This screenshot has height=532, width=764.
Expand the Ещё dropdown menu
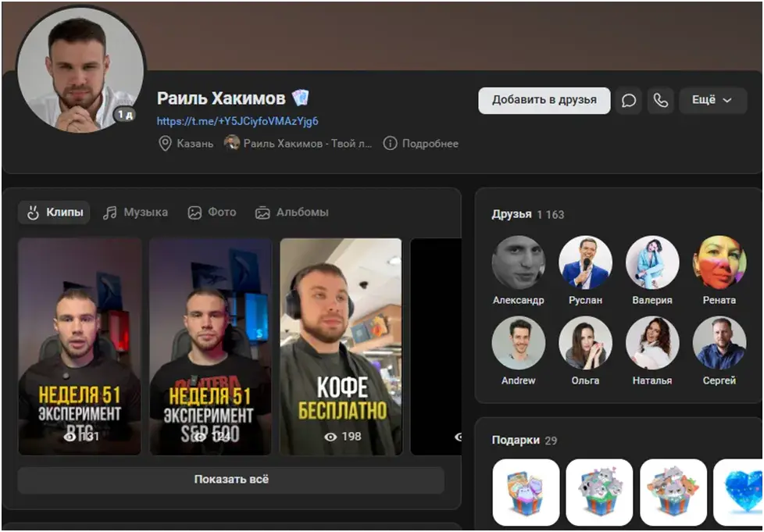click(x=712, y=101)
